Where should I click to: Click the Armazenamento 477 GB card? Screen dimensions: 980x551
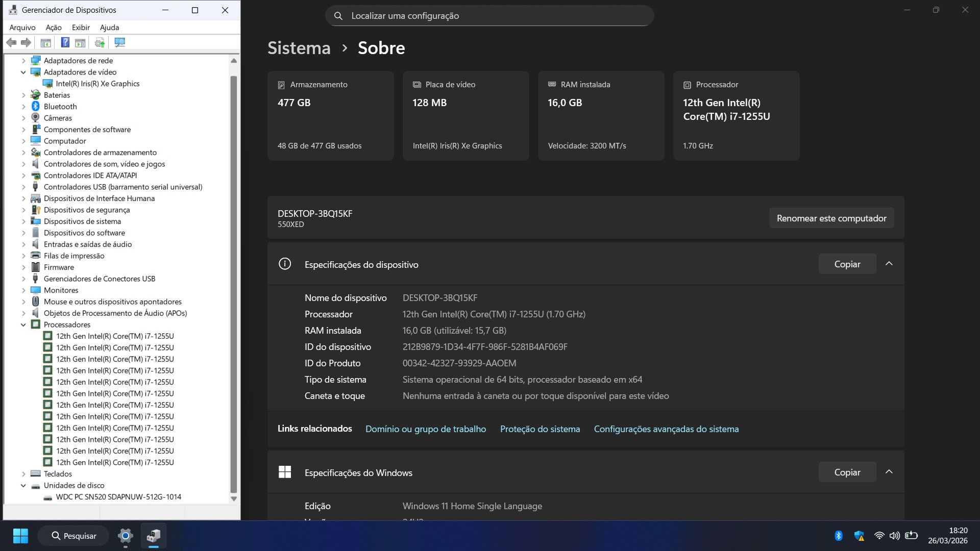point(331,116)
